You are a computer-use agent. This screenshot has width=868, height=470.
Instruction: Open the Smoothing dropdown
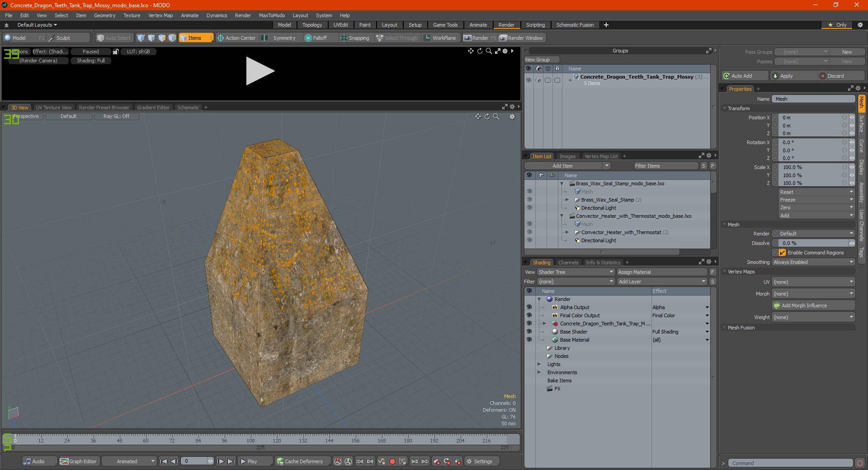coord(813,262)
